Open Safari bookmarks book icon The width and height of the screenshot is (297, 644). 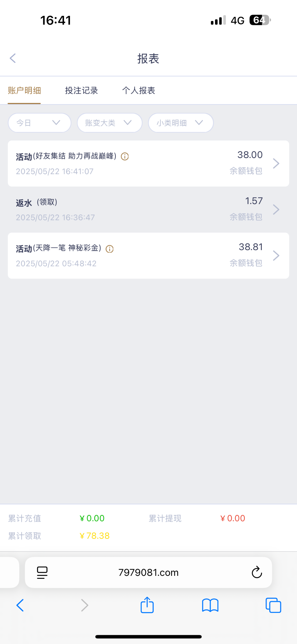[210, 605]
